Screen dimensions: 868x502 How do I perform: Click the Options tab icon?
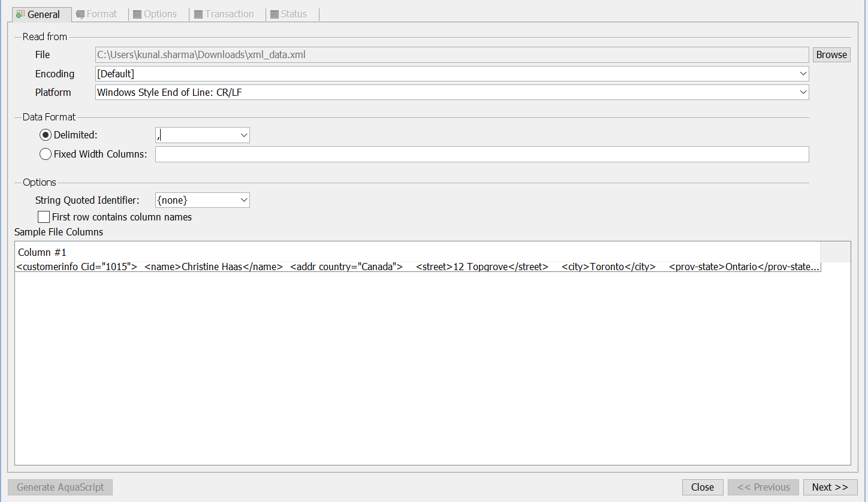coord(137,14)
